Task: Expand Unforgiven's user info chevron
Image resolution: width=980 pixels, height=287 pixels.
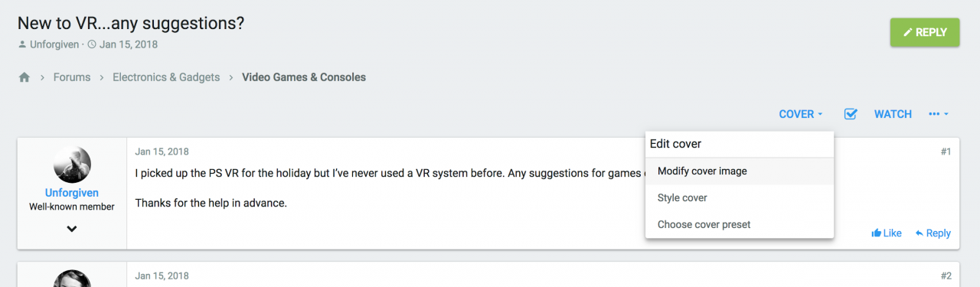Action: pyautogui.click(x=72, y=228)
